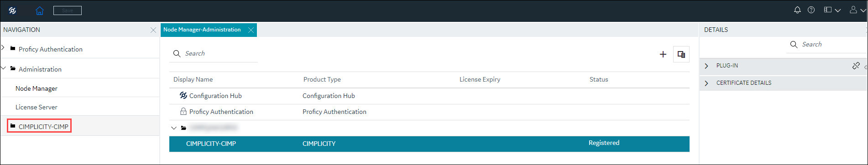Viewport: 868px width, 165px height.
Task: Expand the CERTIFICATE DETAILS section
Action: (706, 83)
